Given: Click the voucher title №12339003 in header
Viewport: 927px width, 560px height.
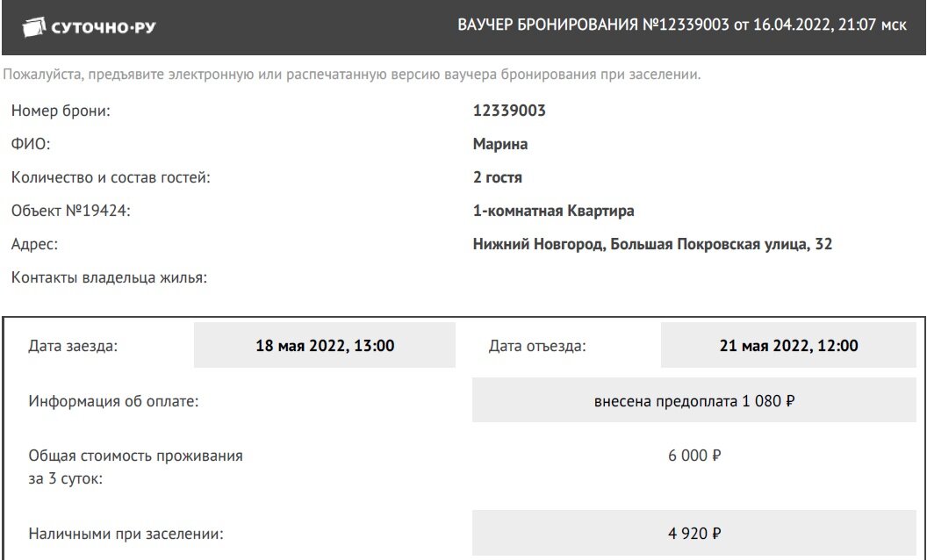Looking at the screenshot, I should (682, 25).
